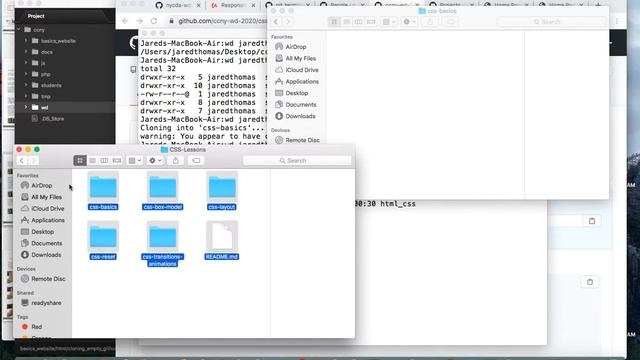
Task: Expand the js folder in project tree
Action: 26,63
